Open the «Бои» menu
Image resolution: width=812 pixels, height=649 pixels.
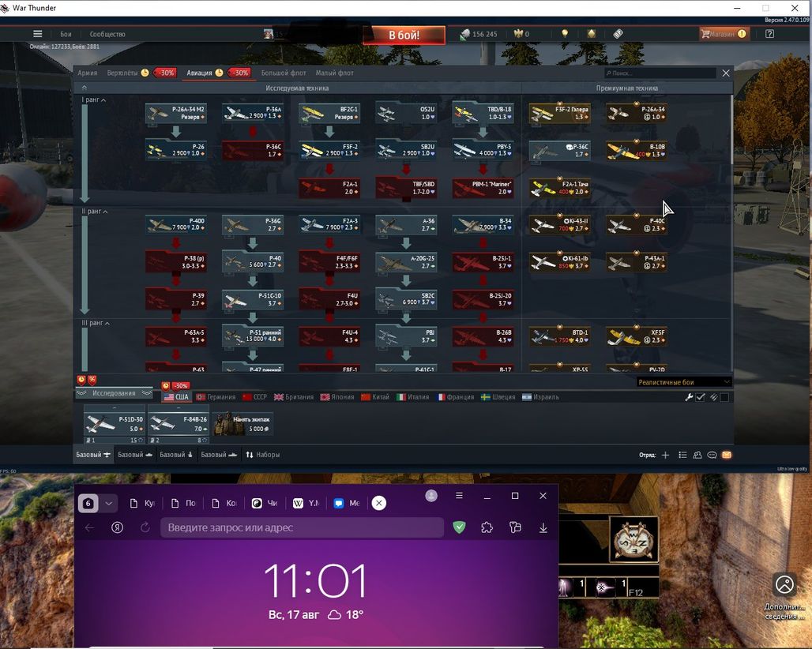66,34
